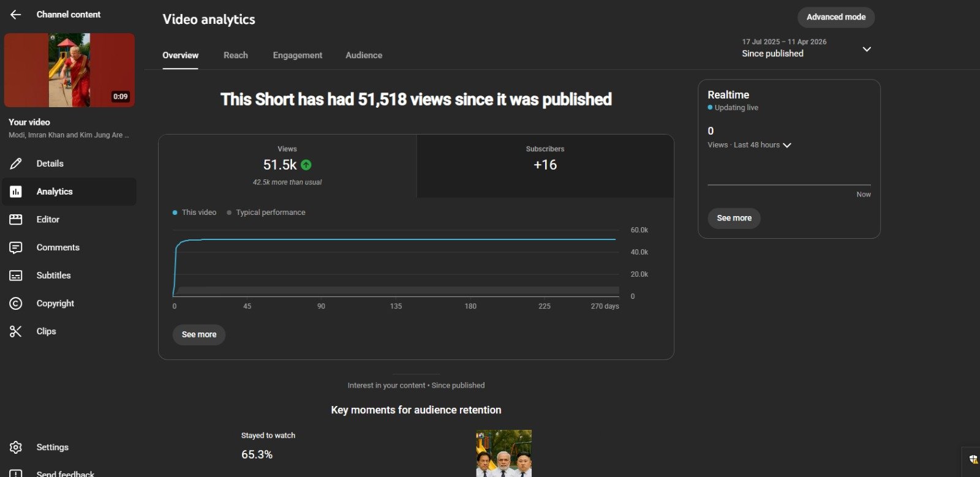
Task: Select the Subscribers +16 metric card
Action: point(545,165)
